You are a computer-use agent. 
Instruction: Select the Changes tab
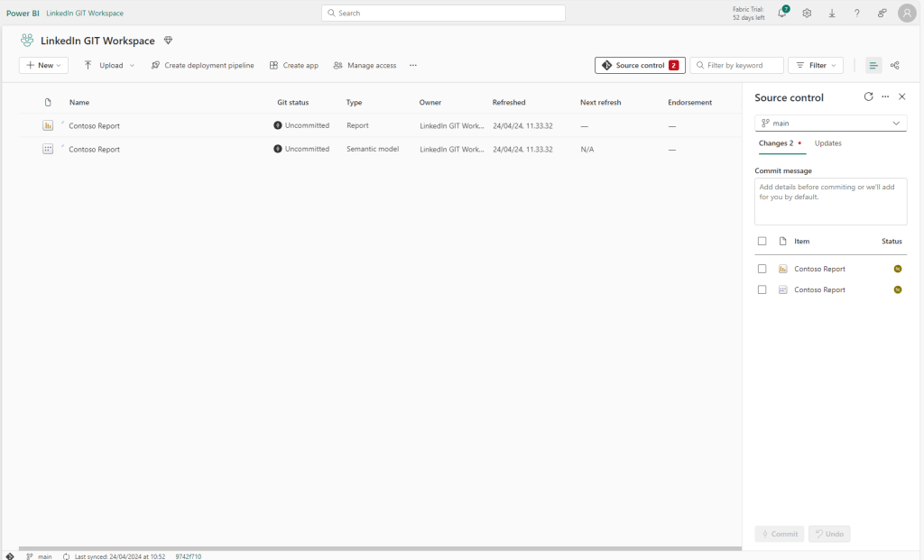pos(776,143)
